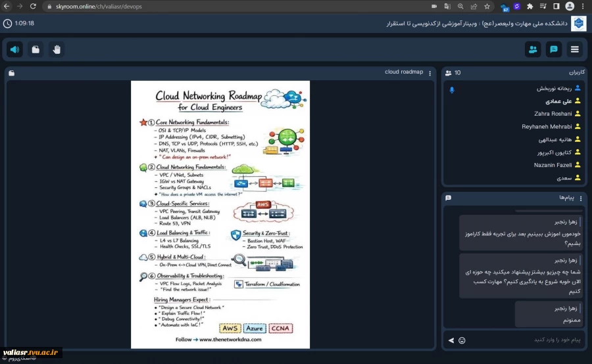This screenshot has width=592, height=364.
Task: Open the emoji picker
Action: tap(462, 340)
